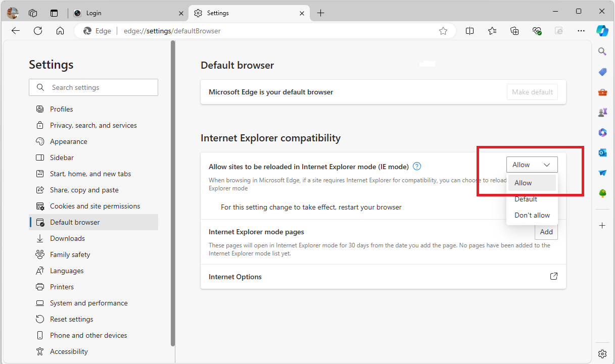Open Profiles settings

[94, 109]
